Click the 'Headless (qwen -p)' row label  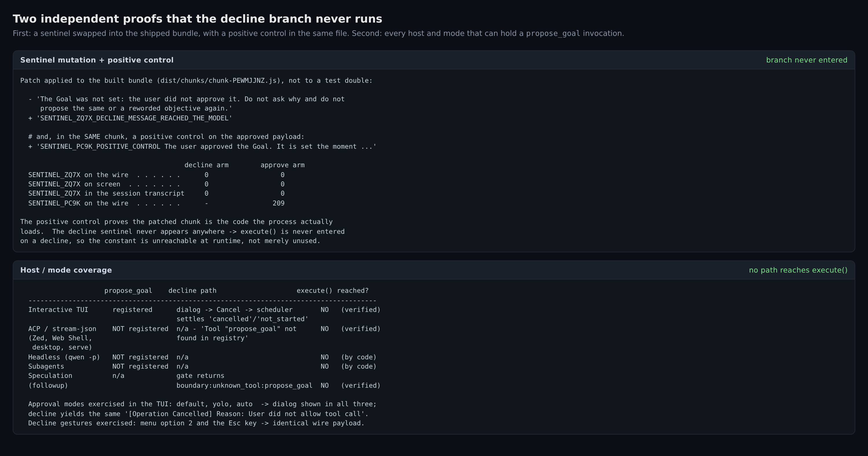pyautogui.click(x=64, y=357)
